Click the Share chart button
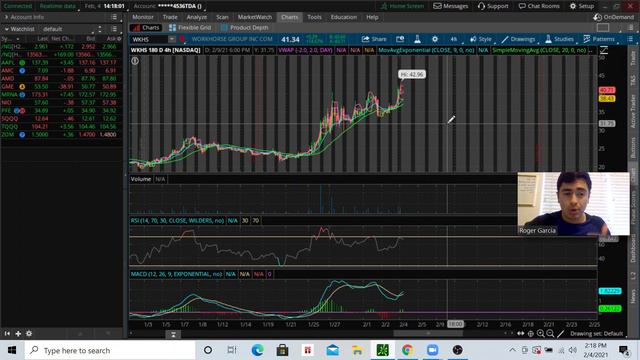The height and width of the screenshot is (360, 640). (x=374, y=39)
